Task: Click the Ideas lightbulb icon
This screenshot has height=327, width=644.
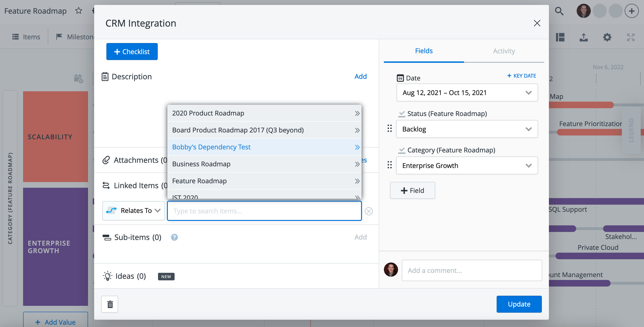Action: coord(108,276)
